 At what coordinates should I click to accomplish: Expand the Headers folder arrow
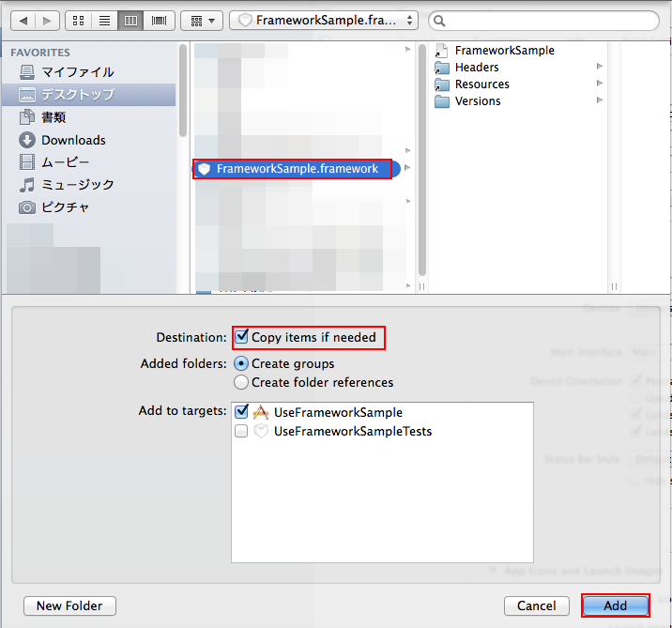pyautogui.click(x=600, y=66)
